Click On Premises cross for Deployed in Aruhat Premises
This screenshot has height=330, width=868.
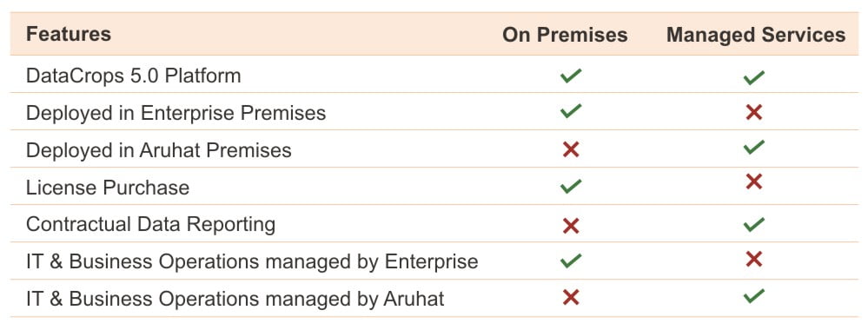571,149
